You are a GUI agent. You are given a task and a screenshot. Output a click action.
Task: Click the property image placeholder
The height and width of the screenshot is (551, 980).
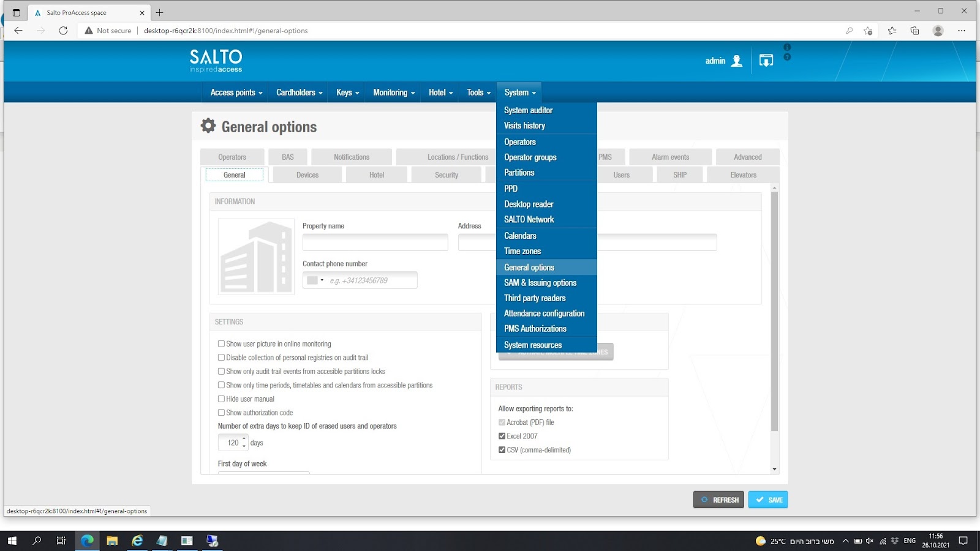[256, 257]
